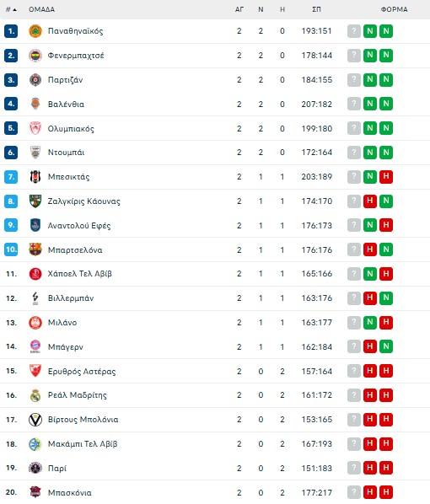The image size is (430, 504).
Task: Click the last green N badge for Μπάγερν
Action: (x=386, y=346)
